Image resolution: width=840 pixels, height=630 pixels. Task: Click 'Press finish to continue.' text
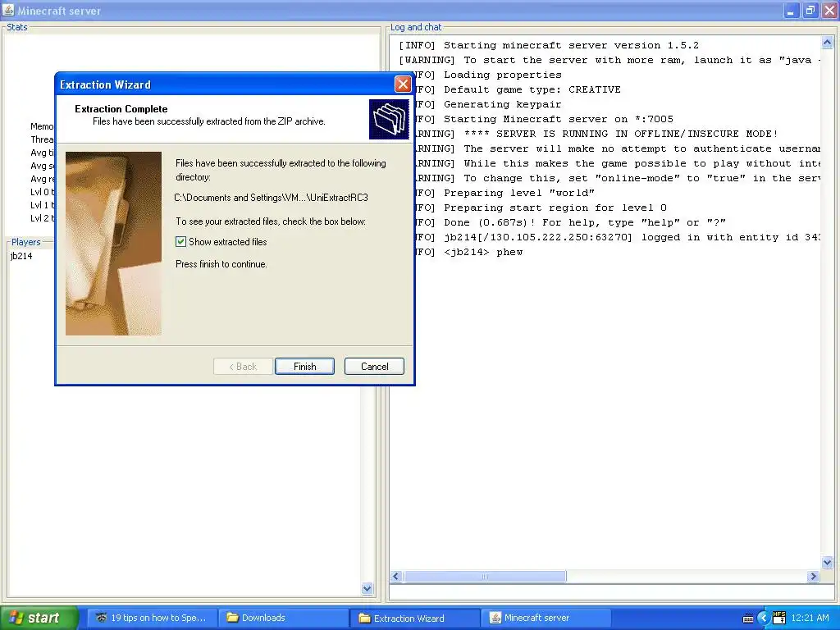click(221, 264)
